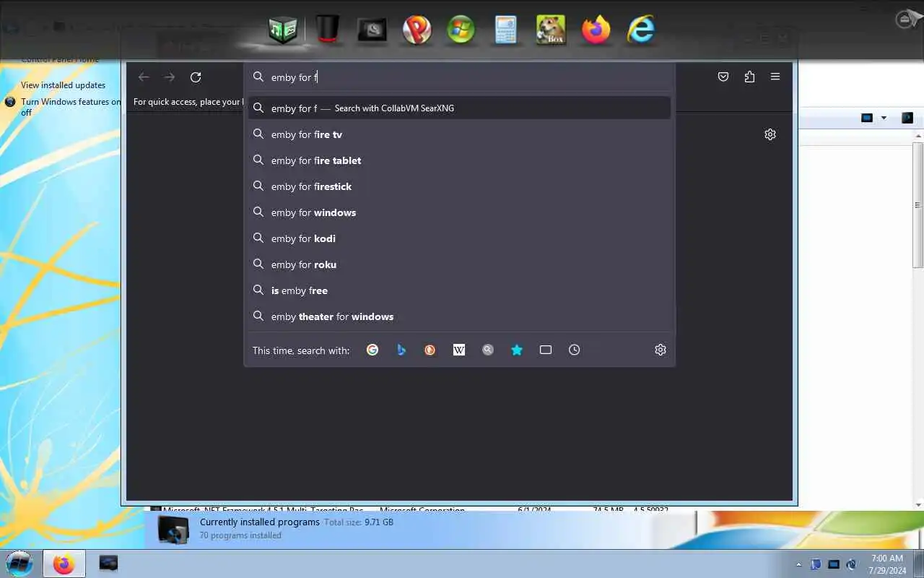Viewport: 924px width, 578px height.
Task: Reload the page with the refresh icon
Action: pos(196,77)
